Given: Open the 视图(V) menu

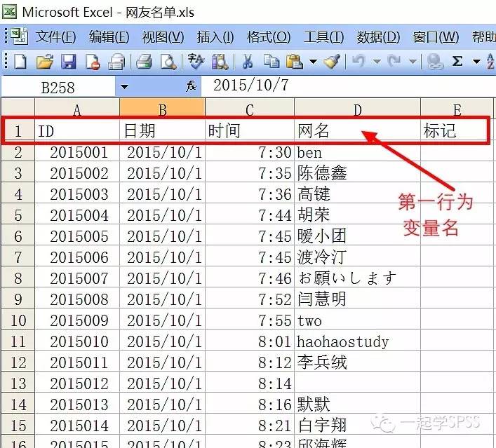Looking at the screenshot, I should click(163, 37).
